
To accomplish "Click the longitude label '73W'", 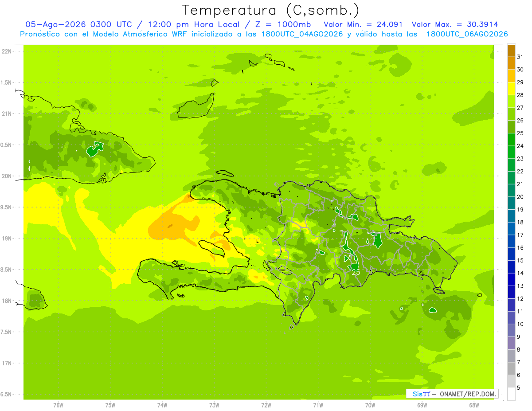I will (x=214, y=405).
